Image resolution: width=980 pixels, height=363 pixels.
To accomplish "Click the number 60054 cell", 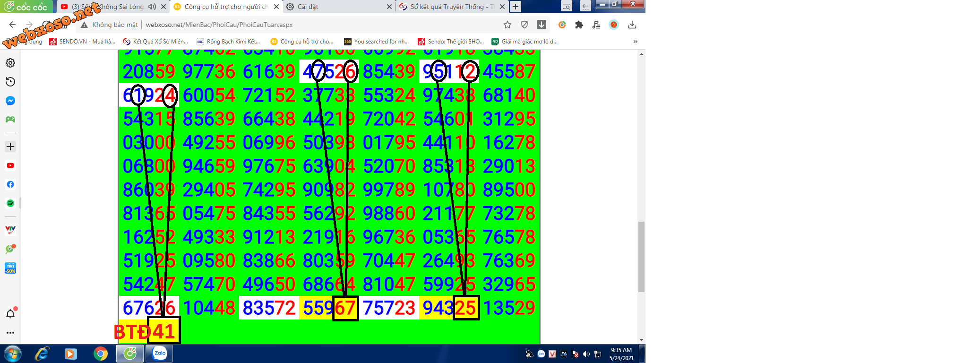I will tap(209, 95).
